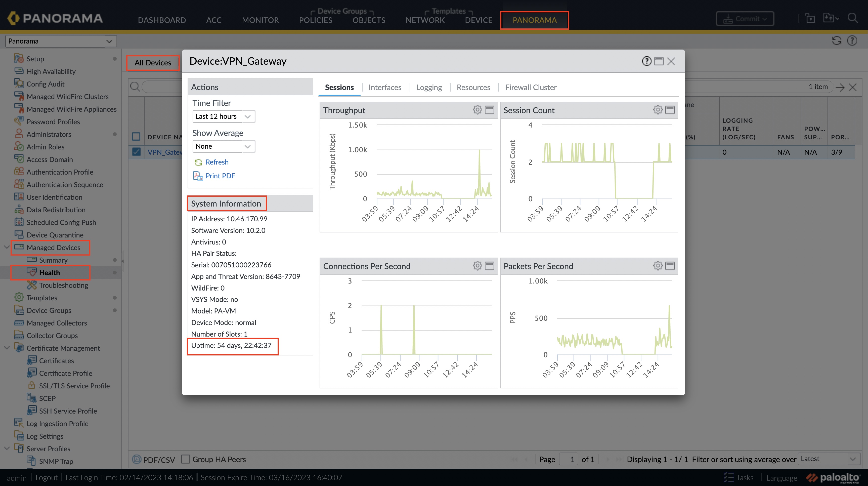
Task: Click the Logout link in status bar
Action: tap(47, 478)
